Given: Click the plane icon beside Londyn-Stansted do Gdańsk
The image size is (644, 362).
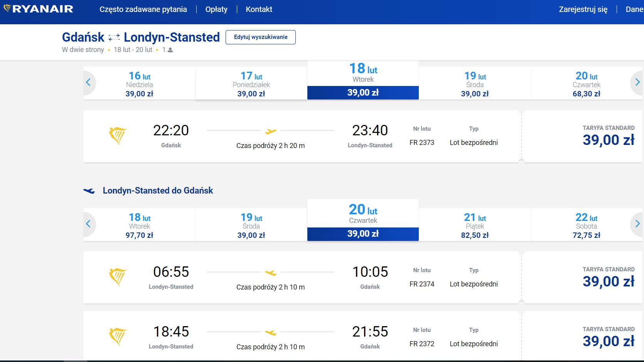Looking at the screenshot, I should (89, 191).
